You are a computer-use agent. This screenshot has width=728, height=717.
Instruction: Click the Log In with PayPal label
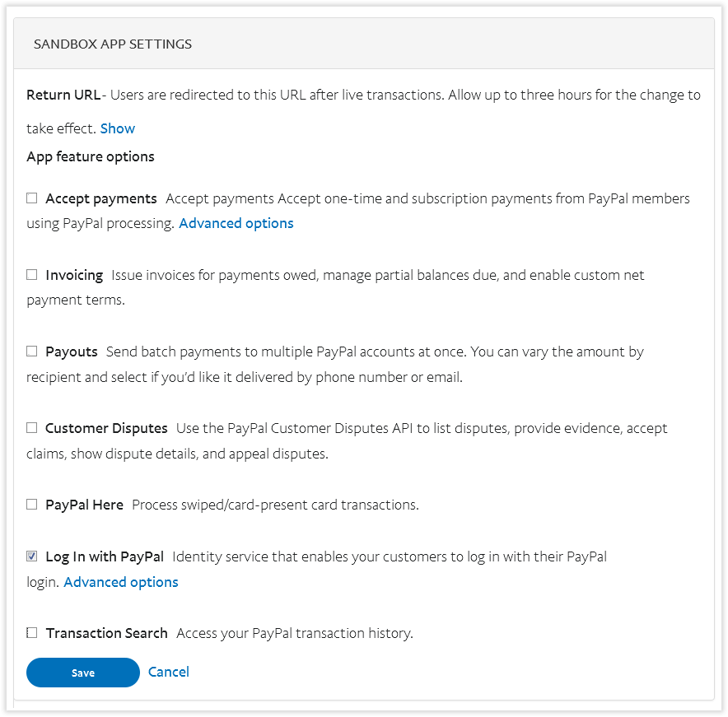tap(105, 556)
